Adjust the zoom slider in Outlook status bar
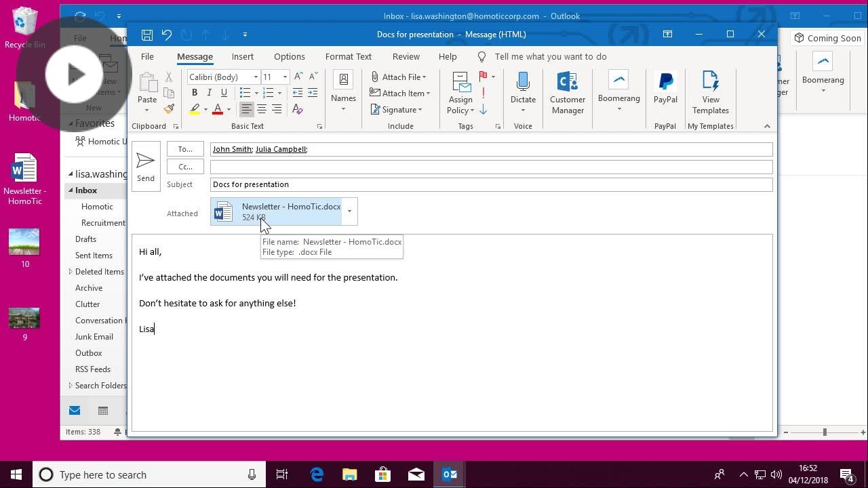This screenshot has width=868, height=488. click(x=825, y=432)
